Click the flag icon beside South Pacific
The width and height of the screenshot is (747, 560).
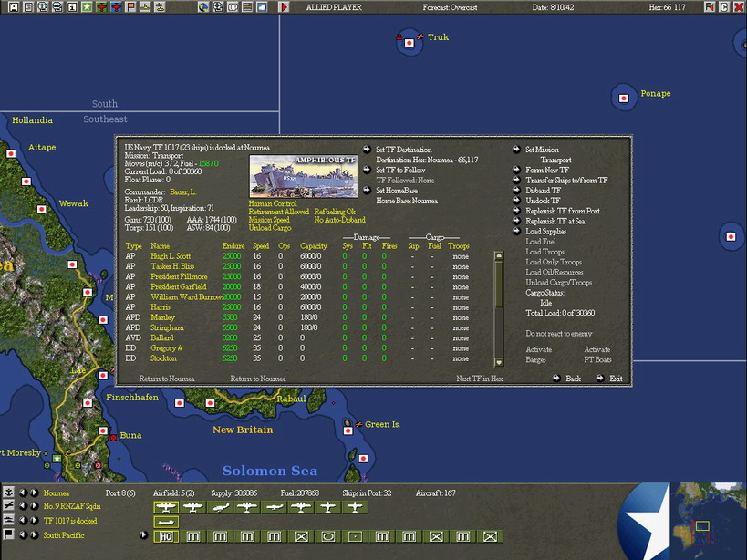[8, 534]
